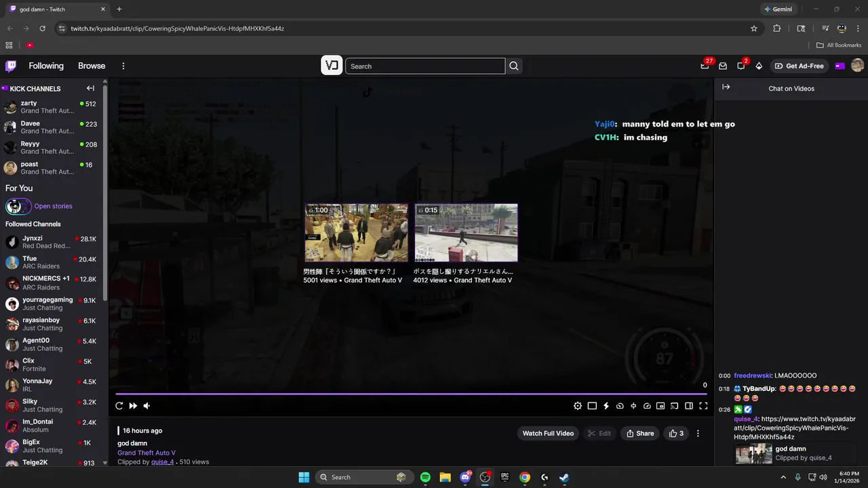Open Tfue's channel in sidebar
This screenshot has width=868, height=488.
click(51, 262)
